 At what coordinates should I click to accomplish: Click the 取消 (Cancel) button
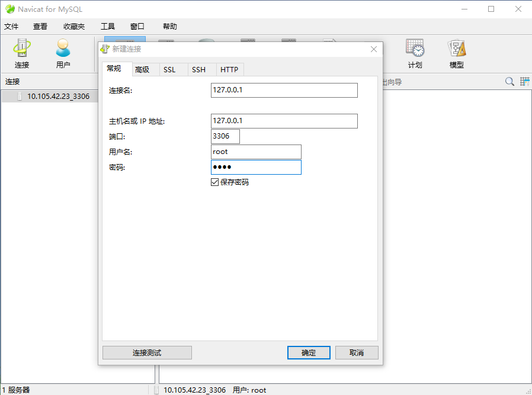357,352
